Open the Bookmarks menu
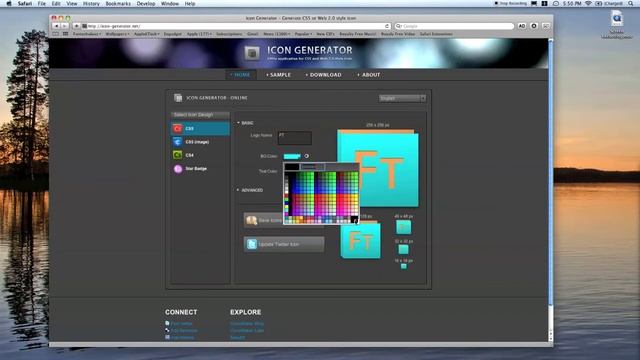Image resolution: width=640 pixels, height=360 pixels. click(x=118, y=4)
